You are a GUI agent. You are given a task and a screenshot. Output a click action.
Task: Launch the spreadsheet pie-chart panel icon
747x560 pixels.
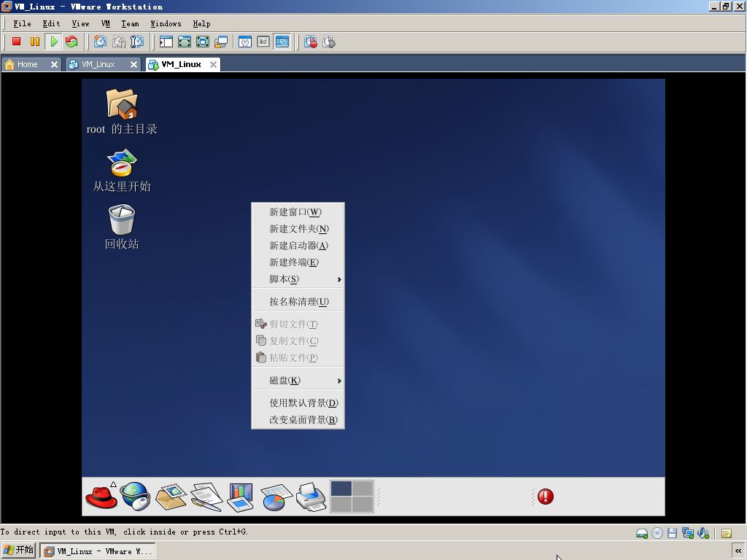276,497
